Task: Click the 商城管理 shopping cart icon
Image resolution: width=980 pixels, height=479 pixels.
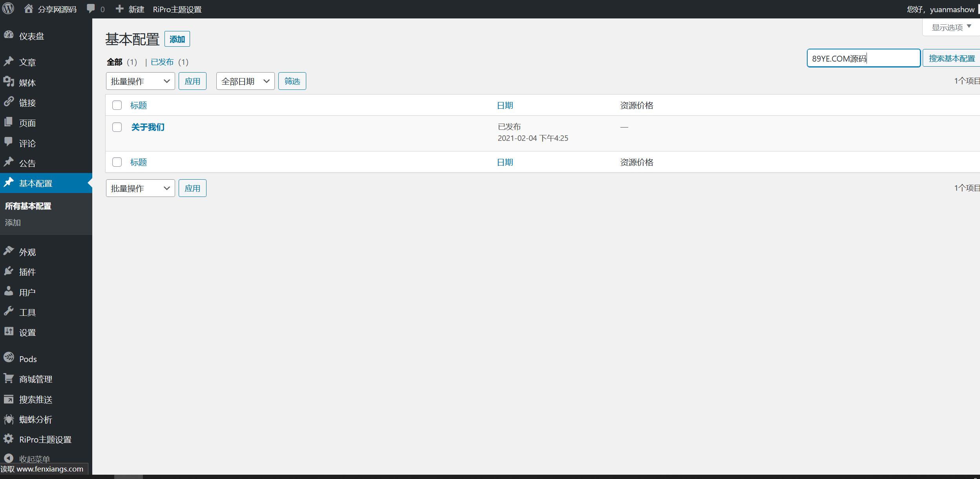Action: coord(9,378)
